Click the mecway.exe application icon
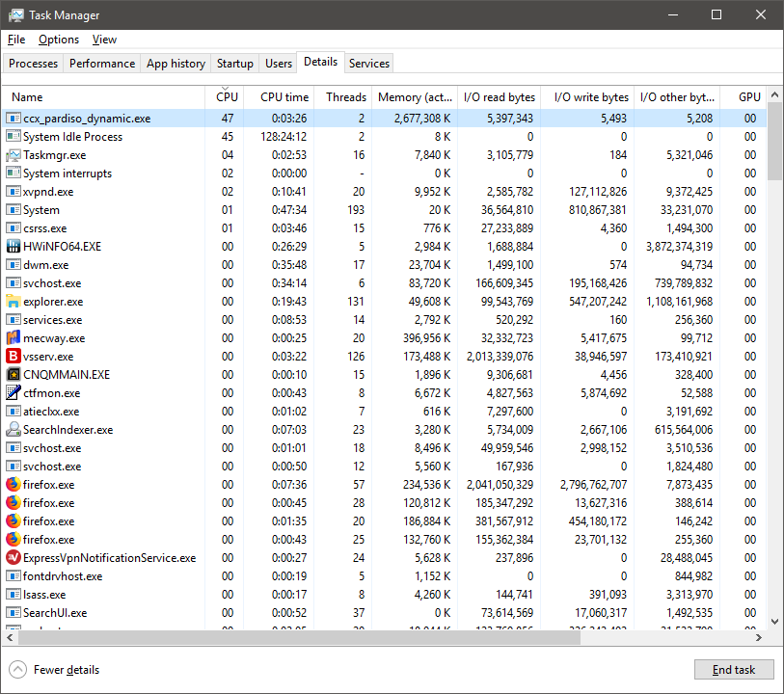The image size is (784, 694). coord(14,338)
